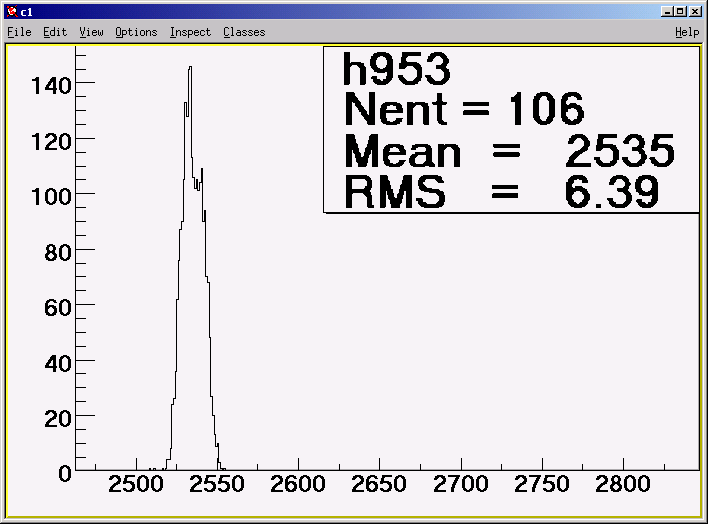
Task: Click the y-axis label 80
Action: point(58,253)
